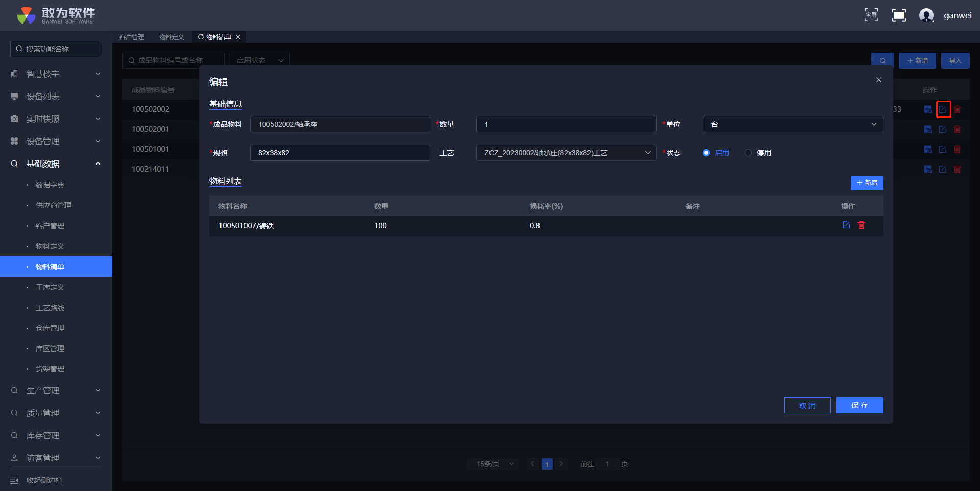Click the fullscreen icon in header
This screenshot has height=491, width=980.
click(x=898, y=15)
